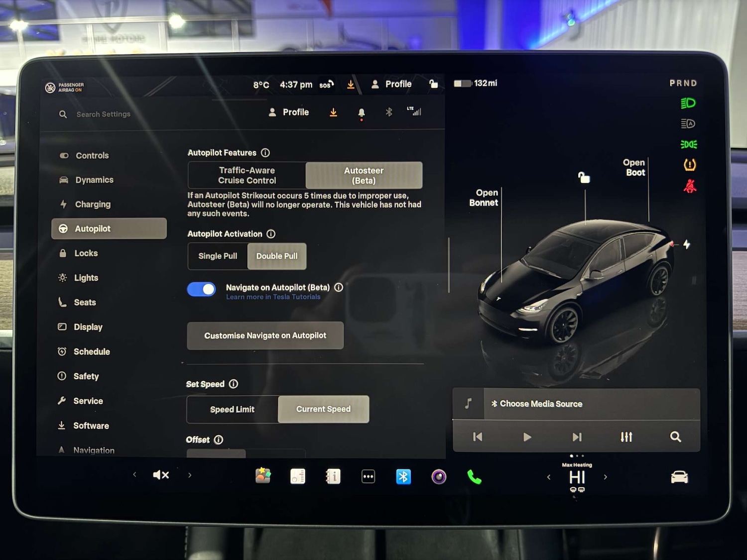The image size is (747, 560).
Task: Disable Navigate on Autopilot (Beta)
Action: [201, 289]
